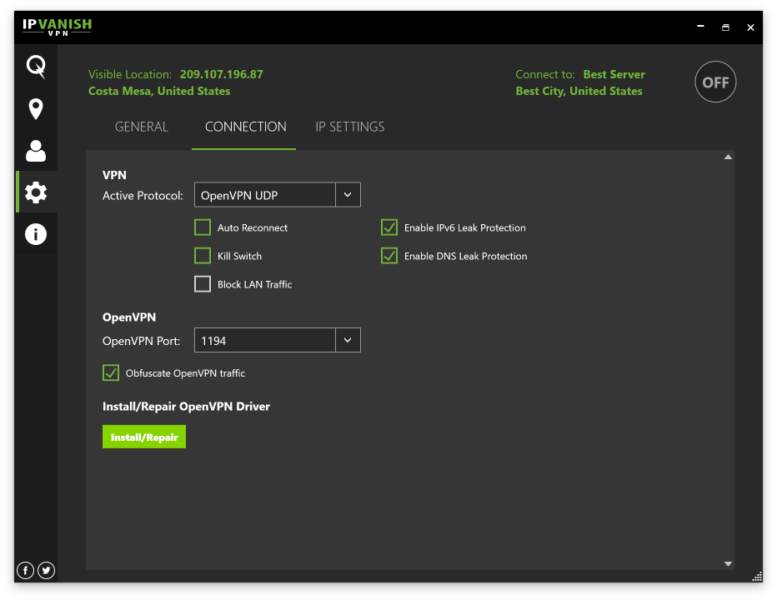Enable Auto Reconnect checkbox
Viewport: 777px width, 600px height.
tap(202, 227)
